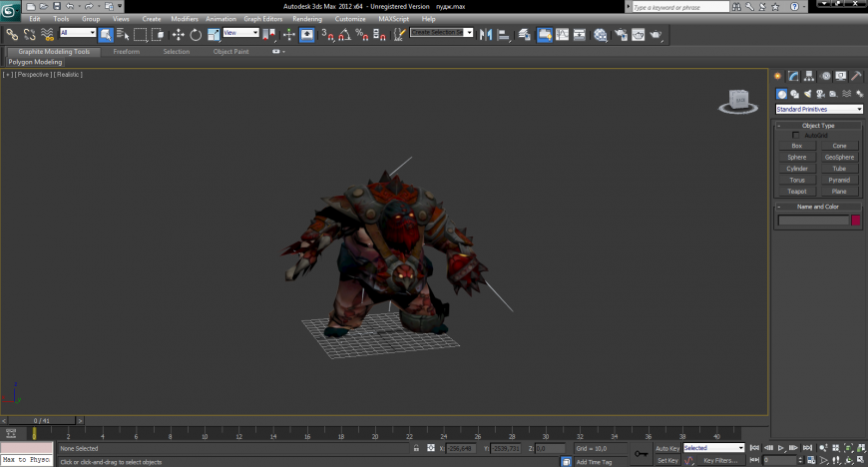This screenshot has height=467, width=868.
Task: Switch to the Freeform ribbon tab
Action: [x=127, y=51]
